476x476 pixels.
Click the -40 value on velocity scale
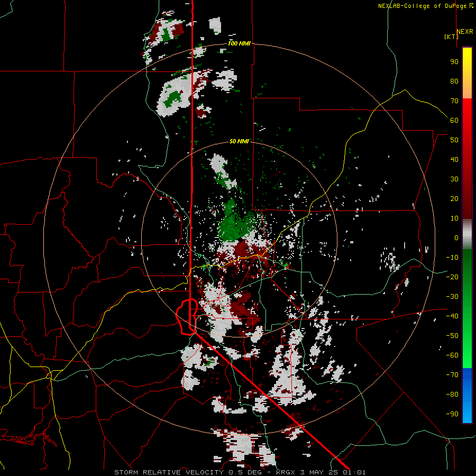point(452,316)
